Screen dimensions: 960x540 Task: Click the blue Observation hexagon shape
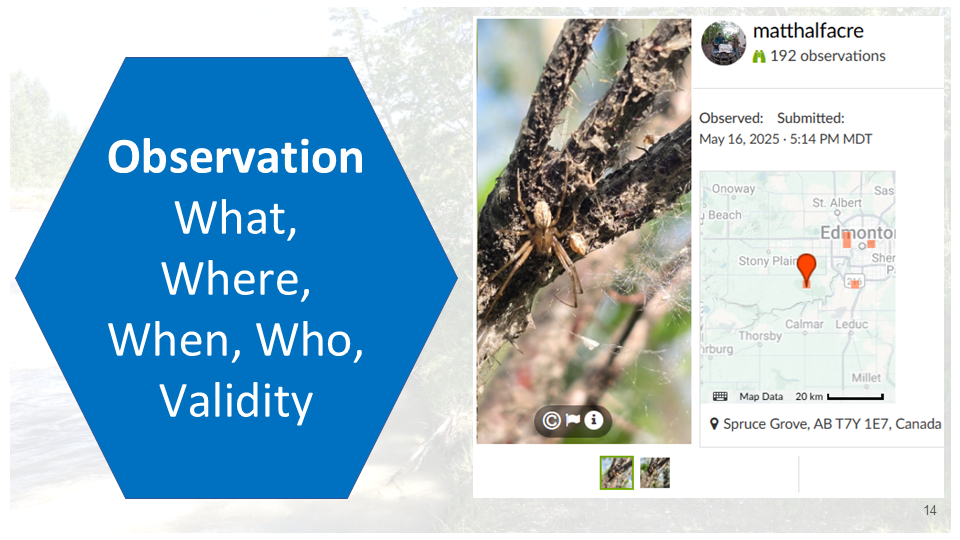point(236,278)
